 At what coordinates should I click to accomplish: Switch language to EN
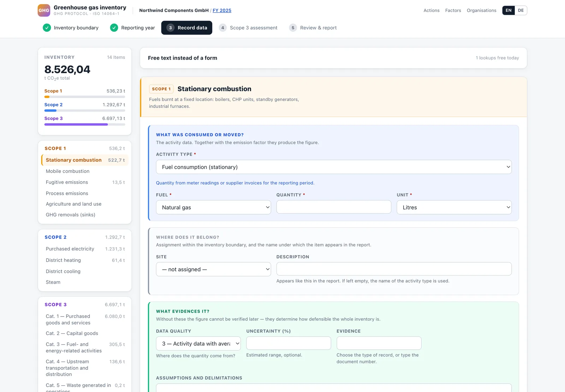(x=509, y=10)
